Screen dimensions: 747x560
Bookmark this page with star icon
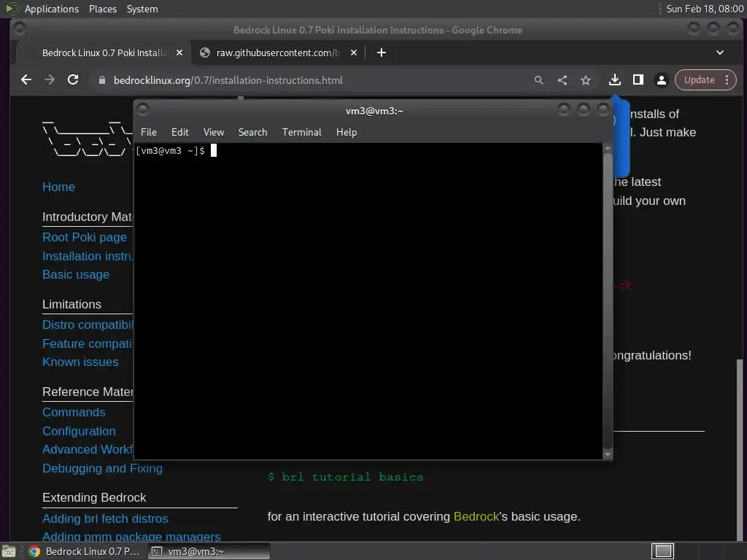point(586,80)
